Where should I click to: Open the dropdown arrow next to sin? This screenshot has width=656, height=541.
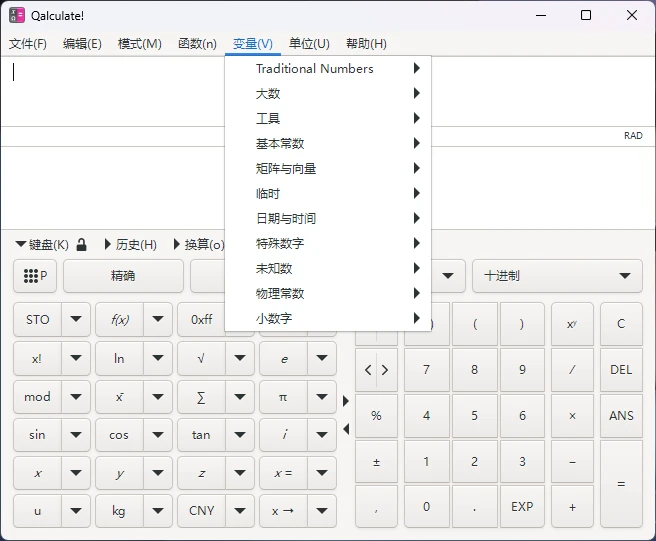coord(76,435)
